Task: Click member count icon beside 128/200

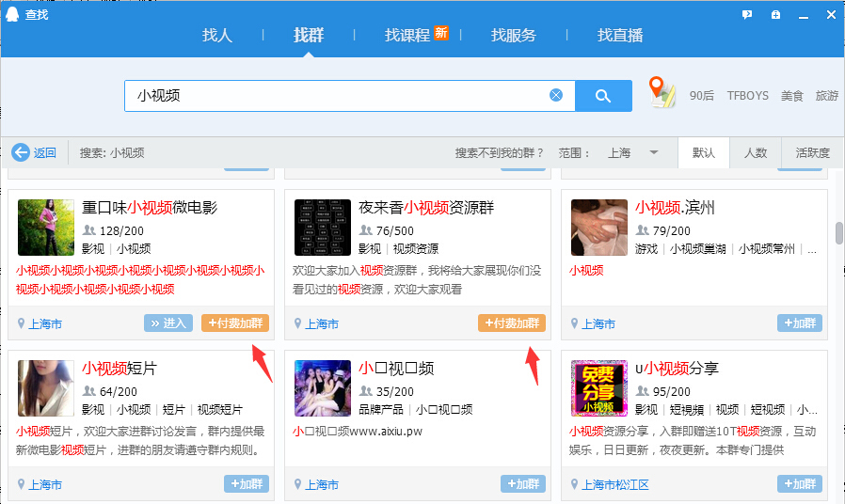Action: pyautogui.click(x=88, y=230)
